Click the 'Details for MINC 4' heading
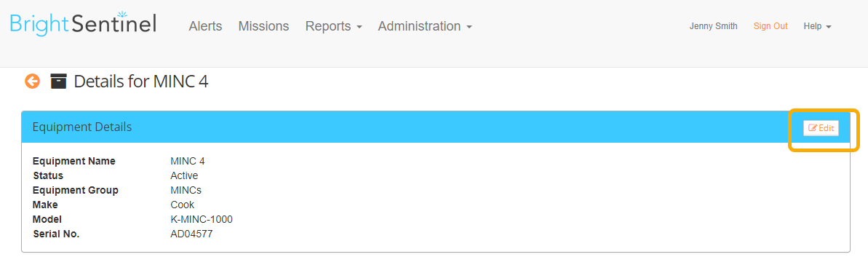 (141, 82)
